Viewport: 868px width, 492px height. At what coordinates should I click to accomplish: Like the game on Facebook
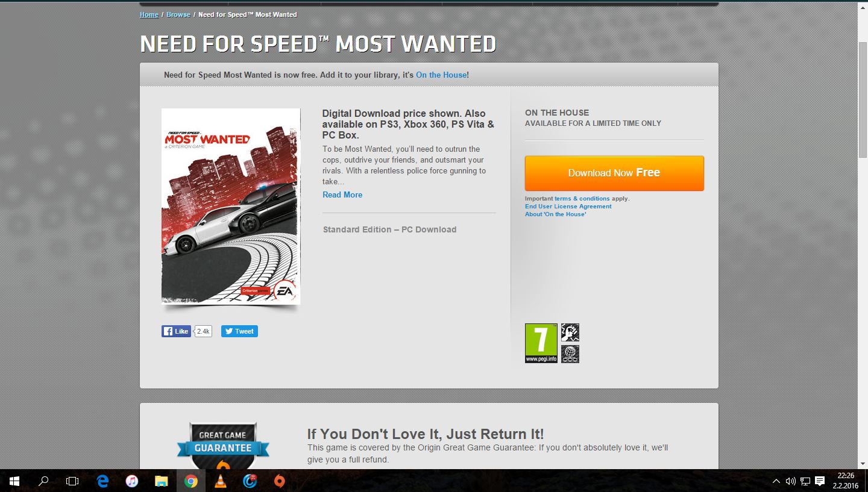176,331
